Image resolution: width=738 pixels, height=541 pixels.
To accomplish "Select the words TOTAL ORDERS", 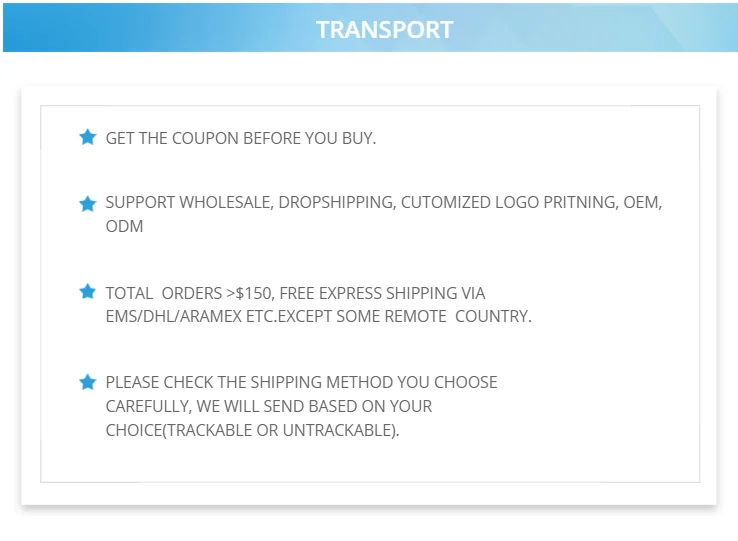I will [163, 293].
